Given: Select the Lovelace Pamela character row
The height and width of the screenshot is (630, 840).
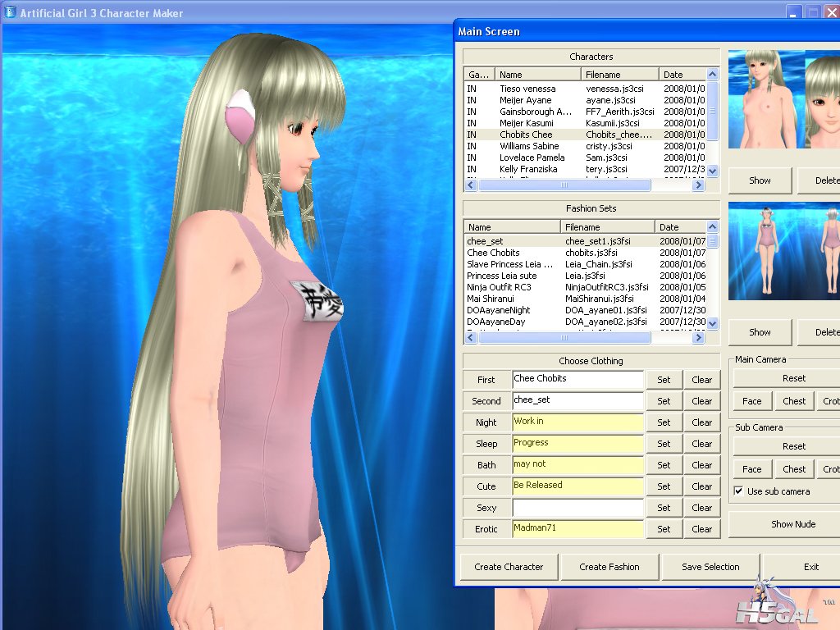Looking at the screenshot, I should click(x=586, y=157).
